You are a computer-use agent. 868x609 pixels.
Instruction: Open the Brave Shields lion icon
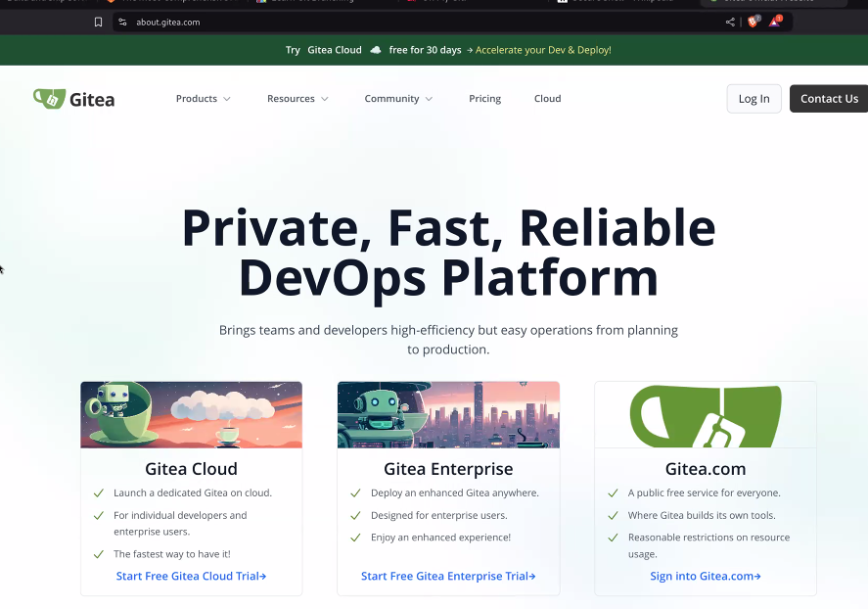click(x=754, y=22)
